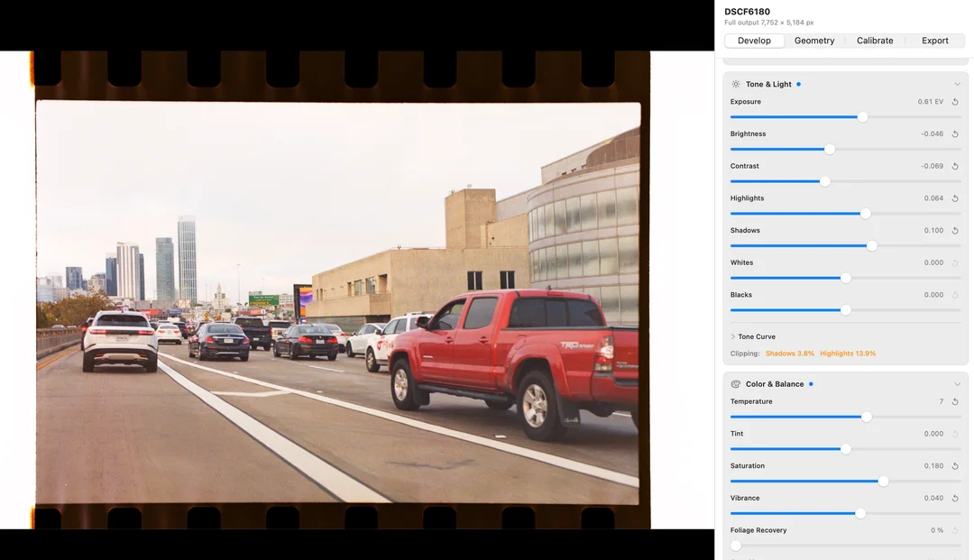Reset the Tint value
Screen dimensions: 974x560
pos(955,434)
